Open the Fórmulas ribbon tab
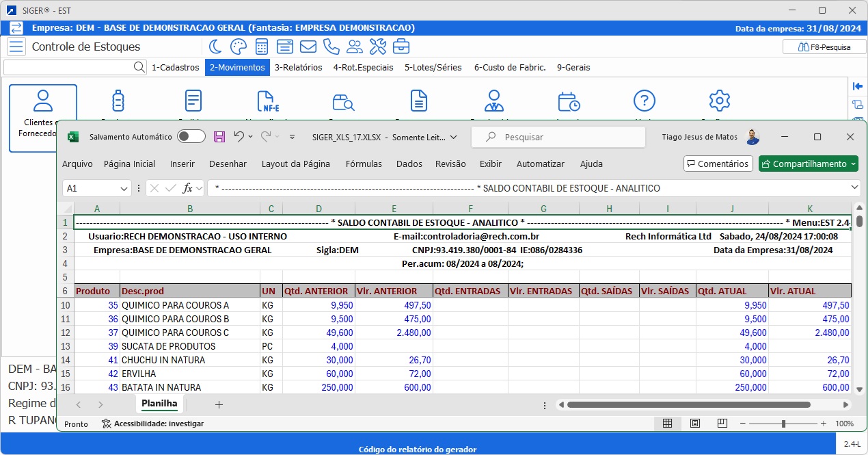The image size is (868, 455). tap(364, 164)
